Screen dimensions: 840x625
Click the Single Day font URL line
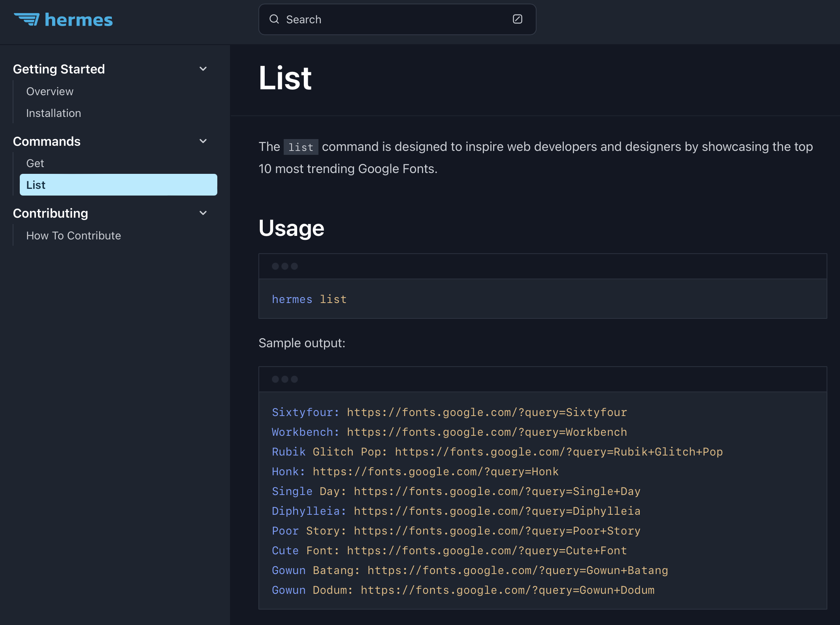pyautogui.click(x=456, y=491)
